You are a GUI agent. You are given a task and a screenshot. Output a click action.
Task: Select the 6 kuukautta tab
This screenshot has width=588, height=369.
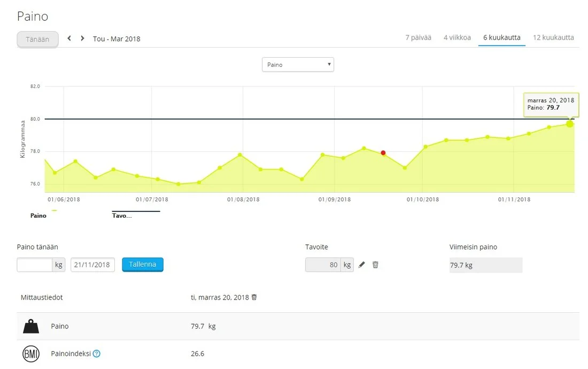pos(502,37)
